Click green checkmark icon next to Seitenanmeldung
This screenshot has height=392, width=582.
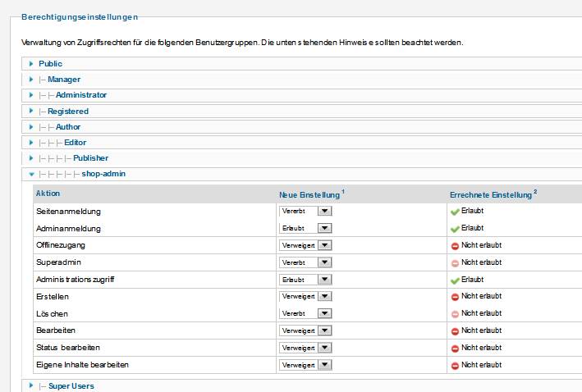coord(455,211)
